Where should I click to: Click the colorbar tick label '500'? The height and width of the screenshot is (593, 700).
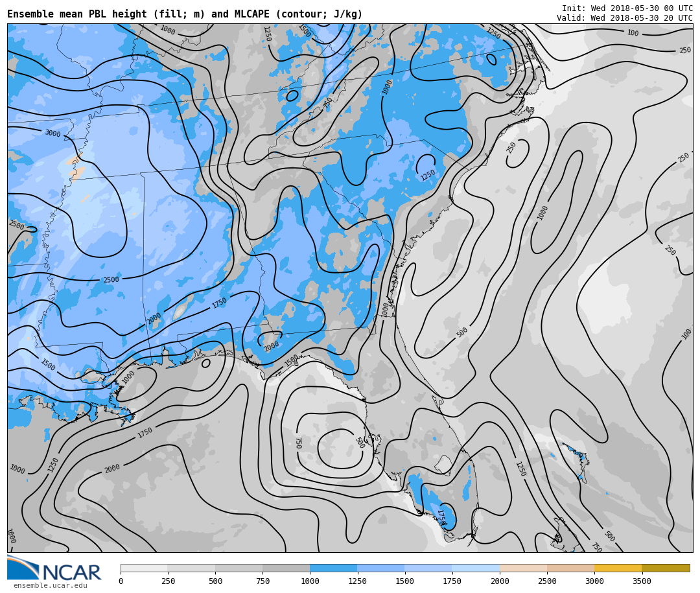[216, 581]
